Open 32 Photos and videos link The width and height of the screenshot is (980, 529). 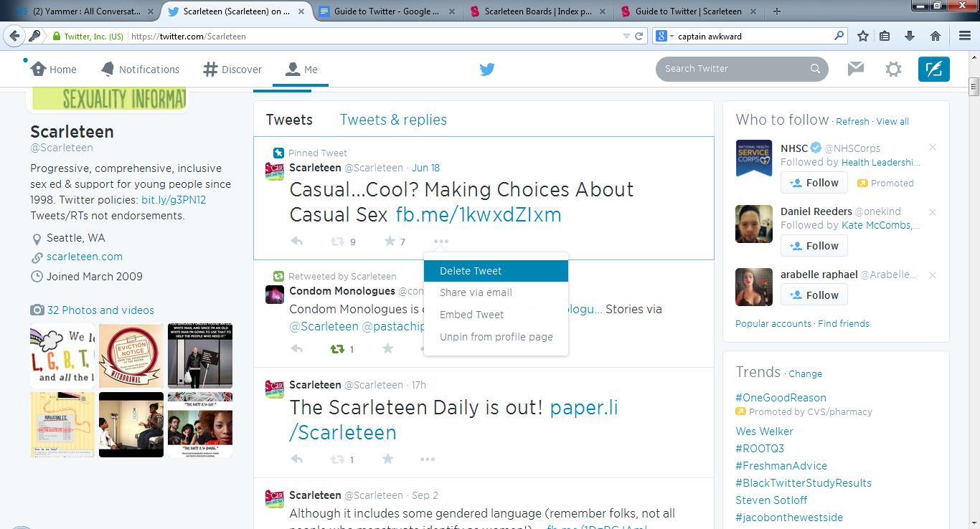100,310
